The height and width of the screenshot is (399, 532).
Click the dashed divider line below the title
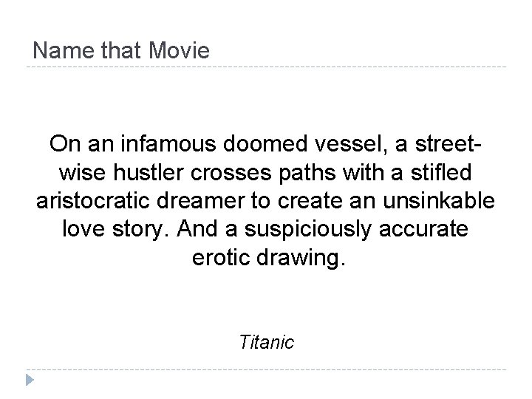(266, 68)
